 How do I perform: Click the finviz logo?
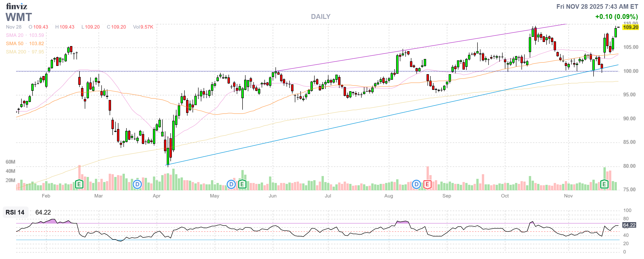pyautogui.click(x=17, y=6)
